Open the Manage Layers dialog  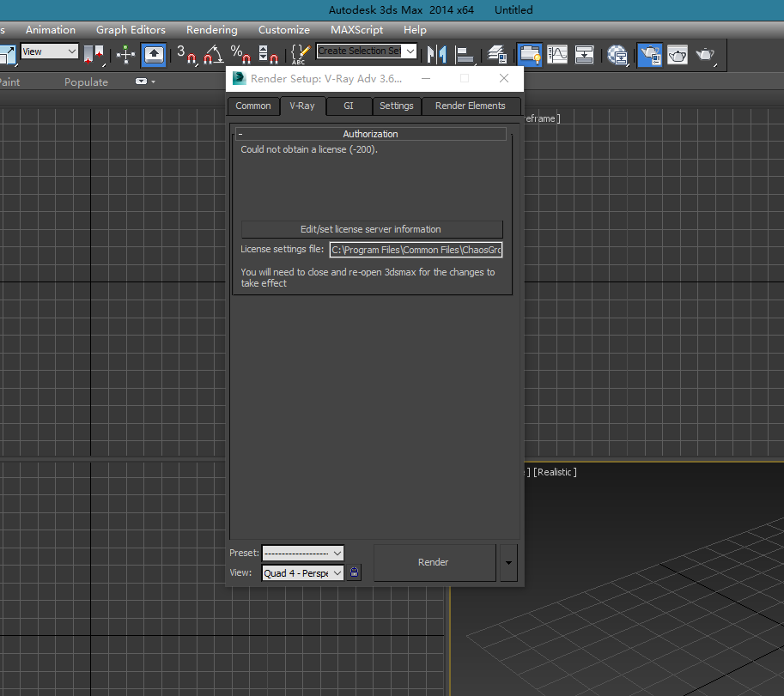pyautogui.click(x=497, y=54)
